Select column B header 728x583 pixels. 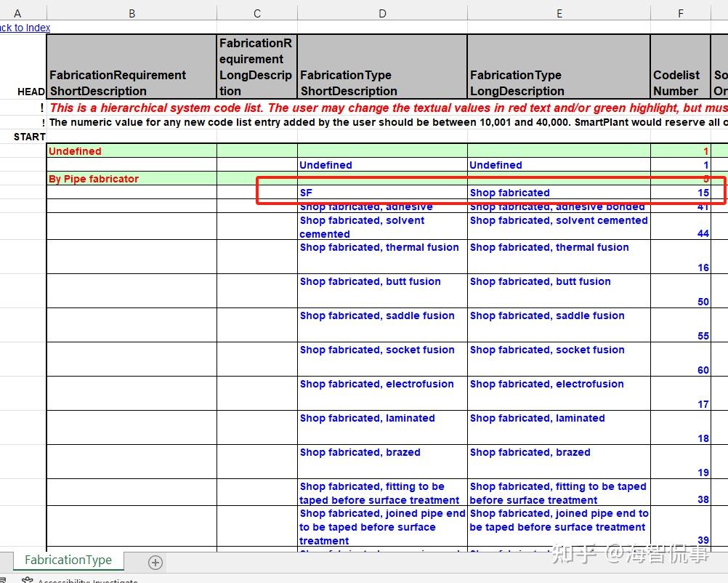pyautogui.click(x=132, y=13)
